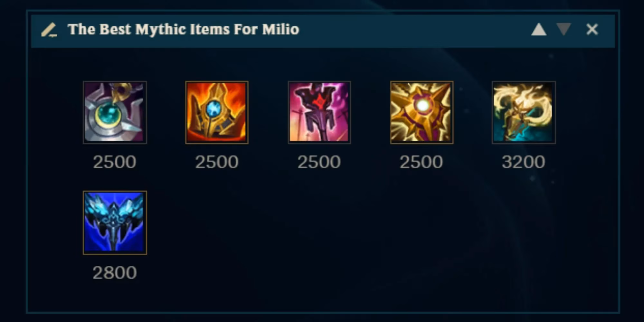The height and width of the screenshot is (322, 644).
Task: Click the 2500 price under Locket icon
Action: (x=421, y=162)
